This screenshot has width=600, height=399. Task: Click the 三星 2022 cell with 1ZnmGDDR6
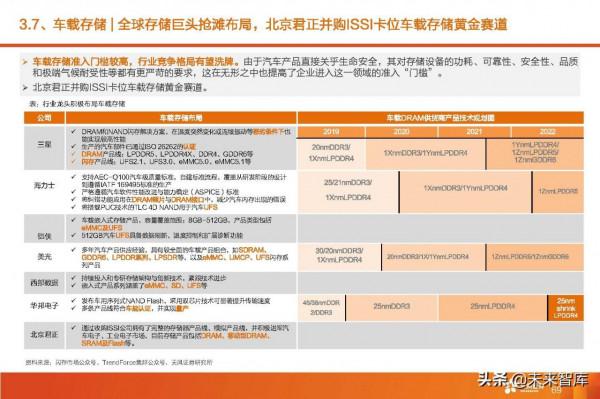click(x=535, y=153)
